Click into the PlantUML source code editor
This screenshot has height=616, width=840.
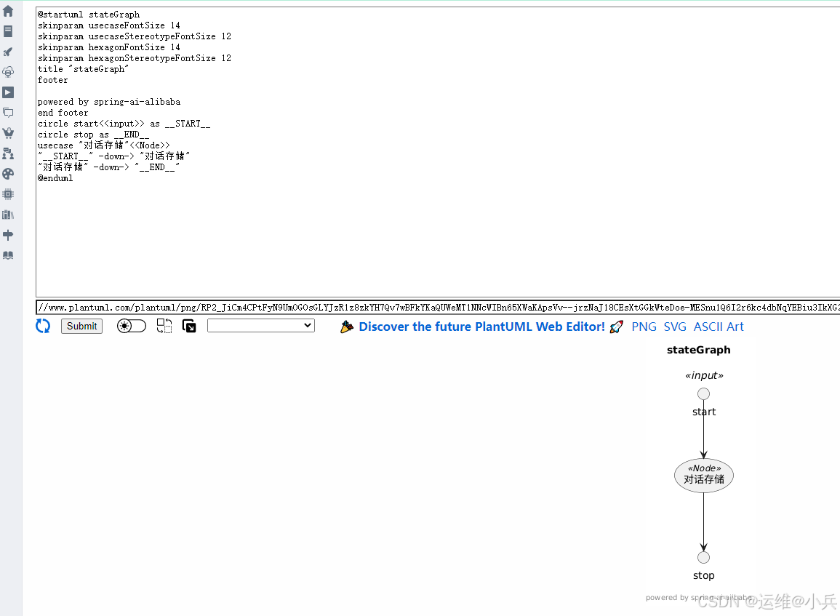pyautogui.click(x=438, y=152)
